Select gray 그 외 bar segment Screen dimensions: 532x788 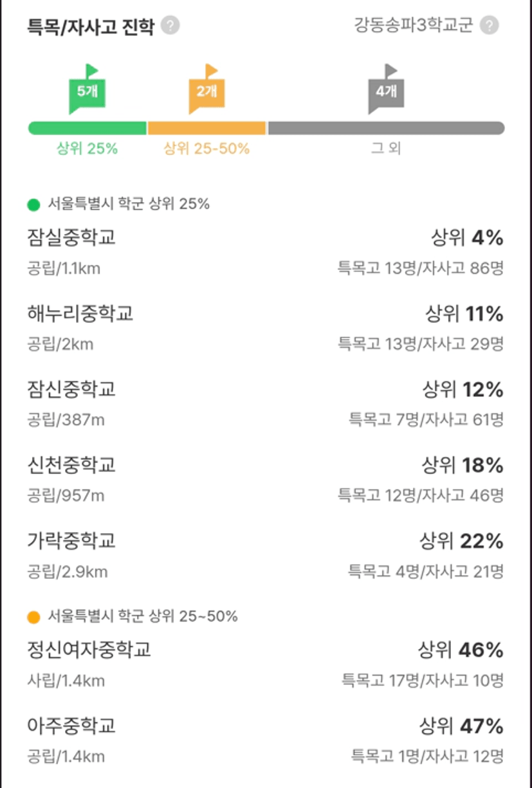(x=386, y=128)
